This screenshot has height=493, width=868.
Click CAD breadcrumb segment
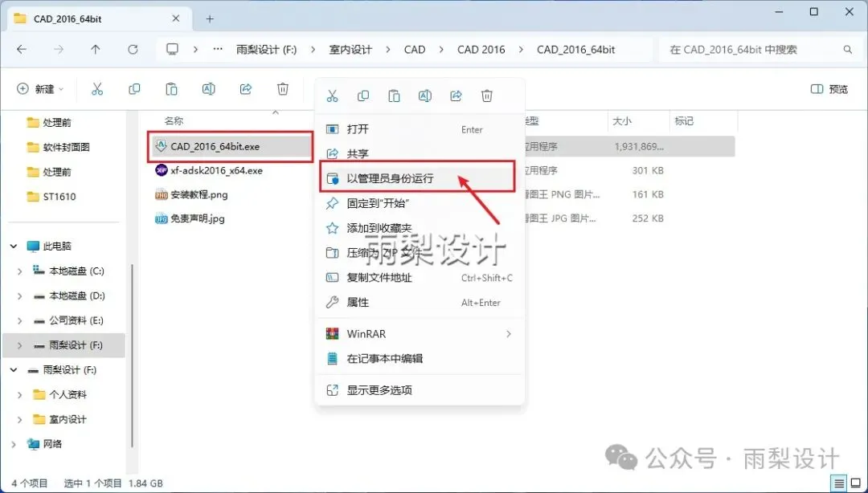(x=415, y=49)
